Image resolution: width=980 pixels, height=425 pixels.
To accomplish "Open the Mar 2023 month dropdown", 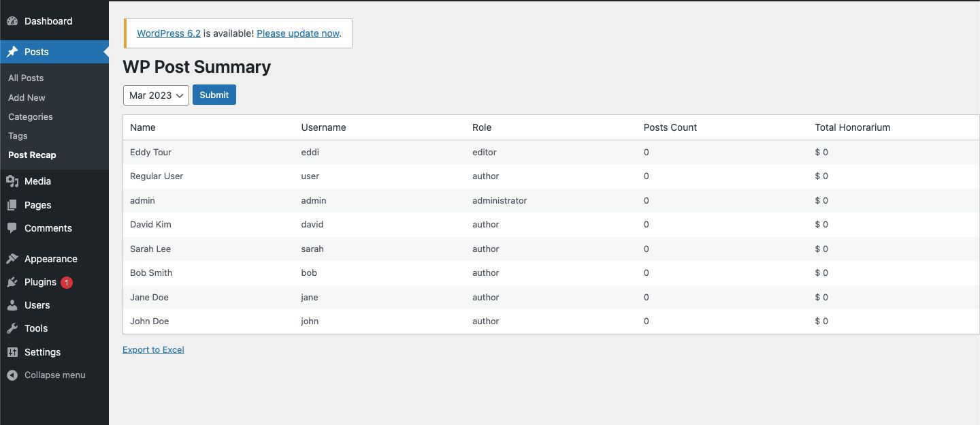I will coord(156,95).
